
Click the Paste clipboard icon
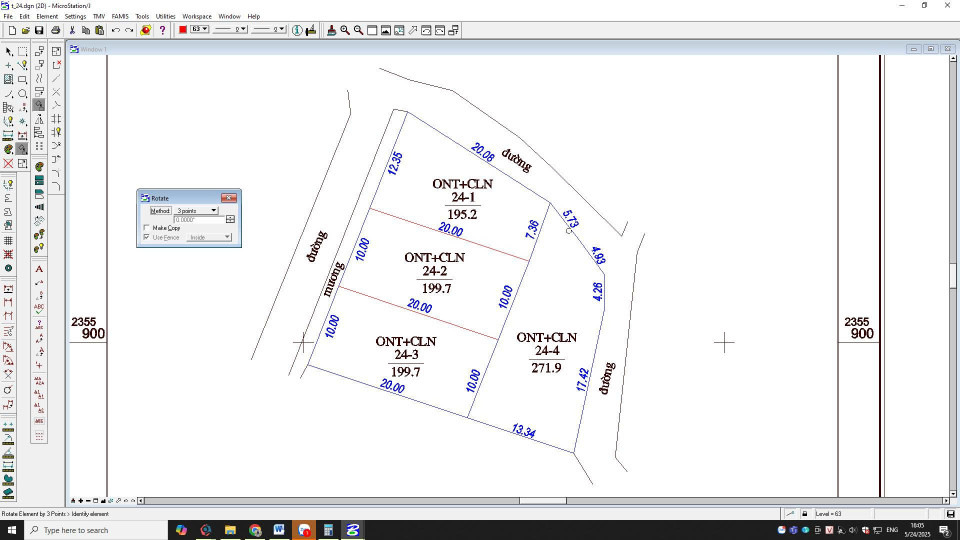(99, 31)
